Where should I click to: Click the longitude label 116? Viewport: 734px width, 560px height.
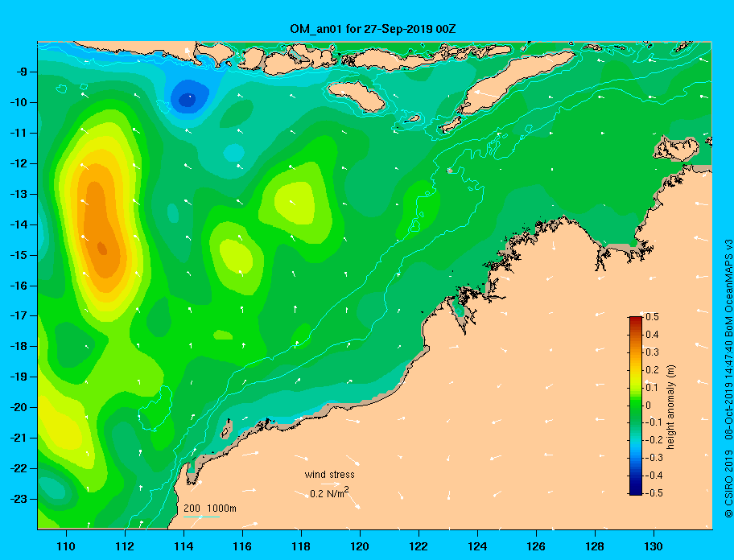click(x=242, y=546)
